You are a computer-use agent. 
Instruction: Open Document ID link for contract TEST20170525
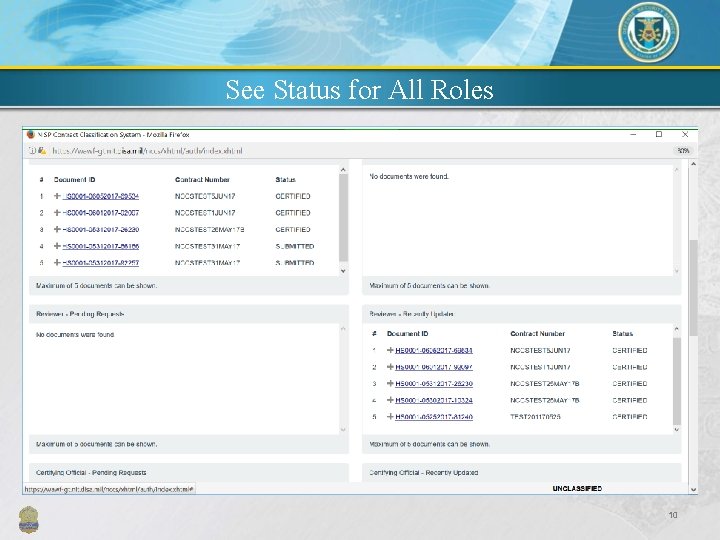[434, 416]
